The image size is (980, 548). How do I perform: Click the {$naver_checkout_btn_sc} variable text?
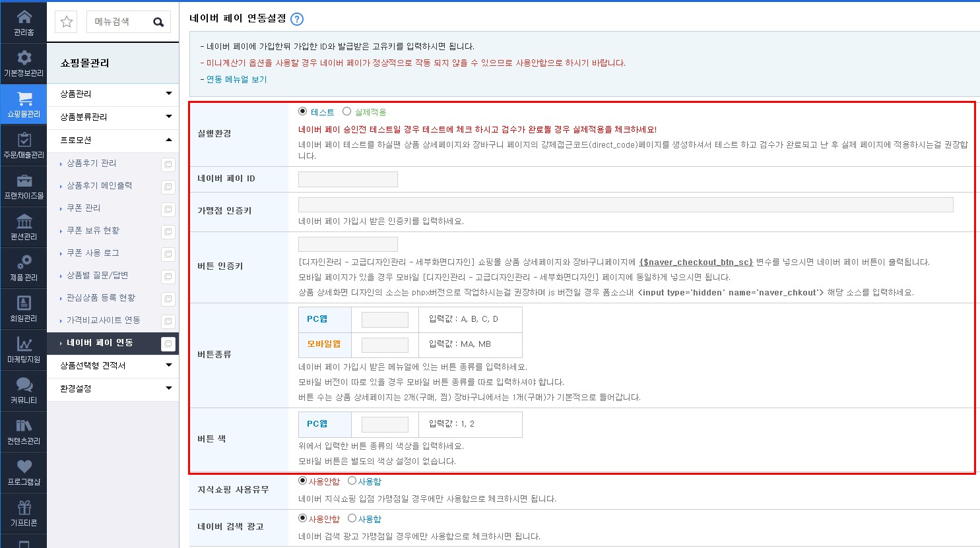point(696,262)
